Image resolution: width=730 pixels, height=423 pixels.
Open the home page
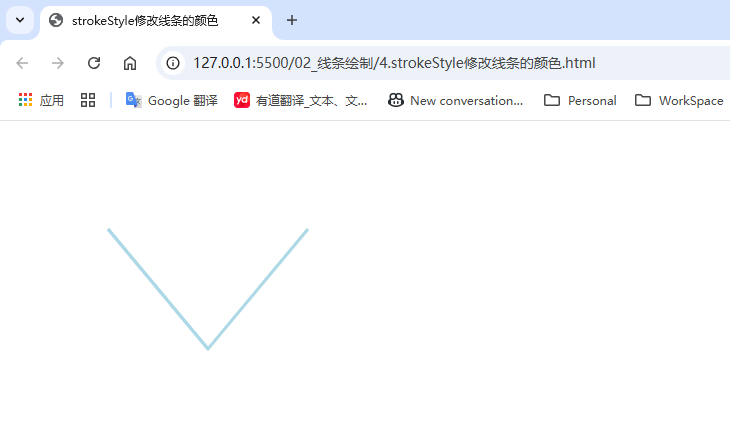pyautogui.click(x=130, y=63)
